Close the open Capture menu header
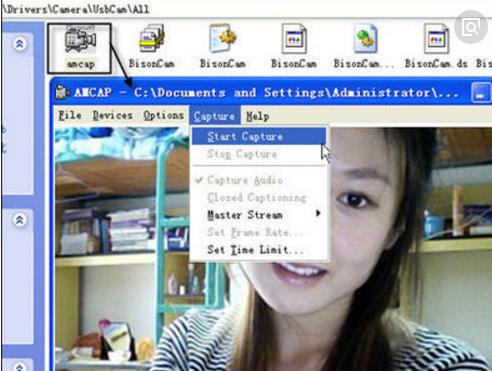 coord(214,116)
